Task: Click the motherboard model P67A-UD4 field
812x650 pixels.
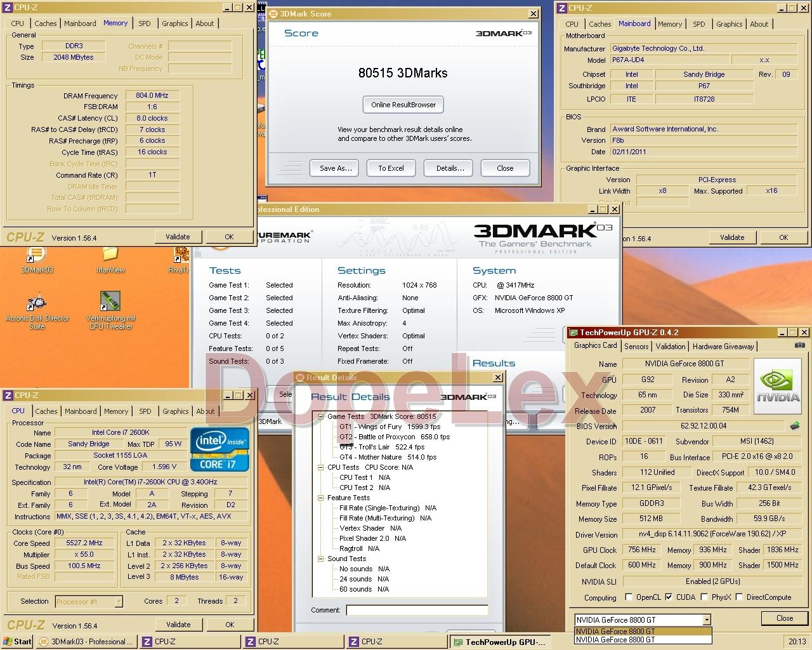Action: pyautogui.click(x=669, y=60)
